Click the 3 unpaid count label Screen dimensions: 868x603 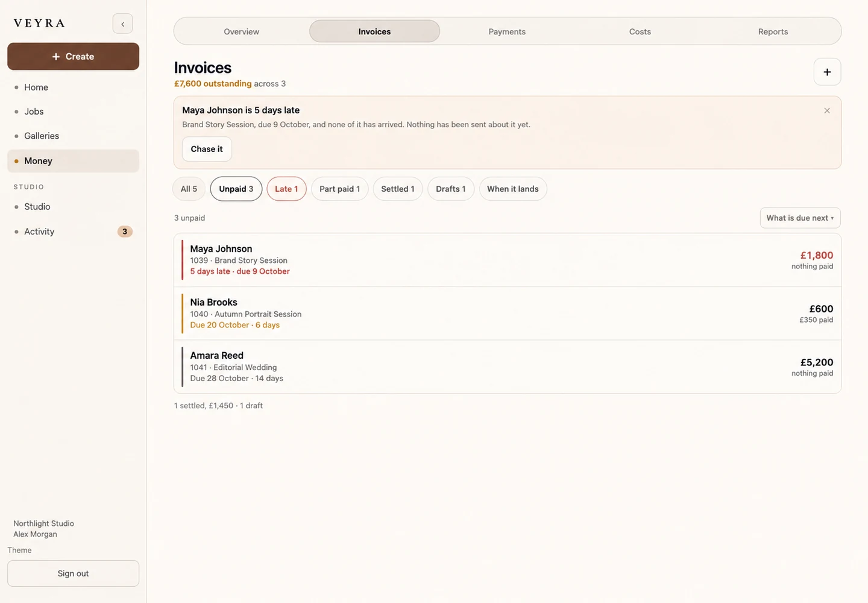pos(189,218)
